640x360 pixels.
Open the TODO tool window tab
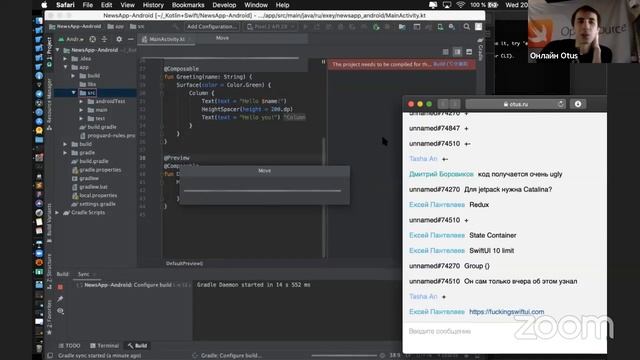[69, 346]
